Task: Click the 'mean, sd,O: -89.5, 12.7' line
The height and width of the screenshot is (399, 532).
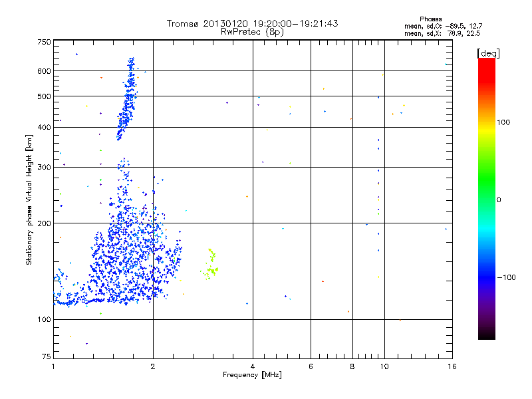Action: [443, 26]
